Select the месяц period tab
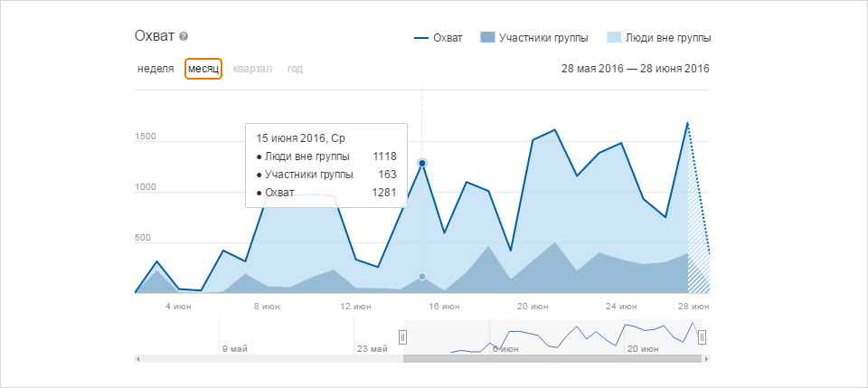This screenshot has height=388, width=868. 203,69
